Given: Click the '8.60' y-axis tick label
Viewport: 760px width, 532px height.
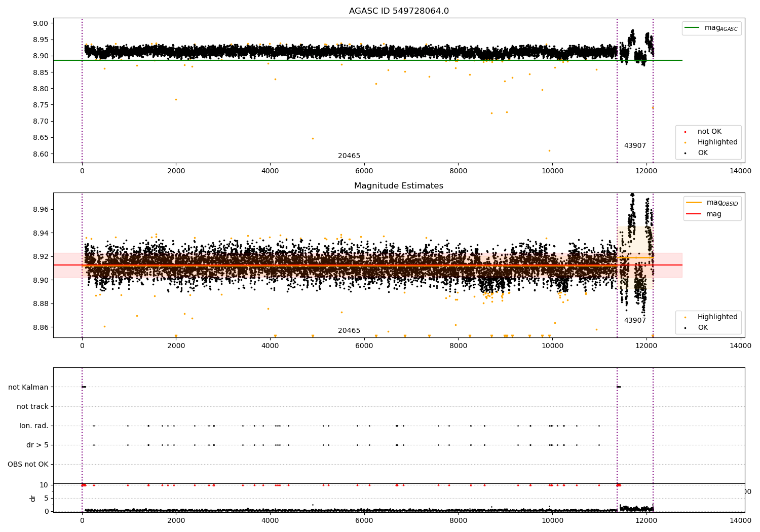Looking at the screenshot, I should pyautogui.click(x=41, y=154).
